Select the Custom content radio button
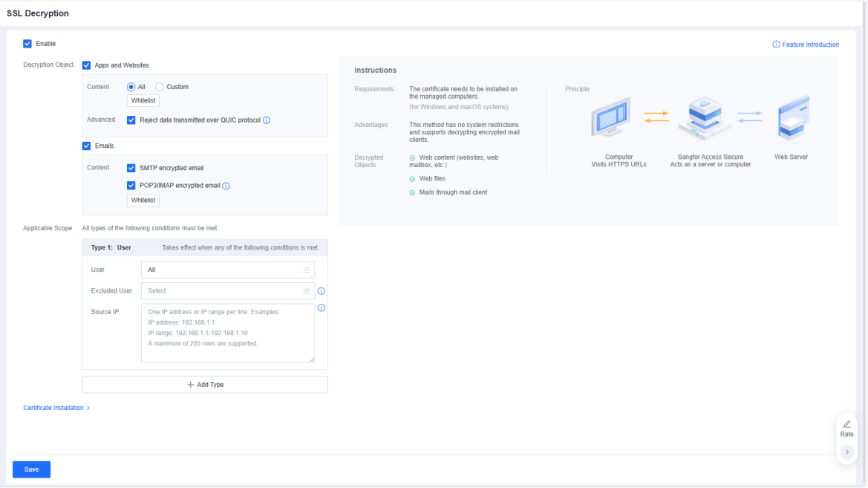 [160, 87]
